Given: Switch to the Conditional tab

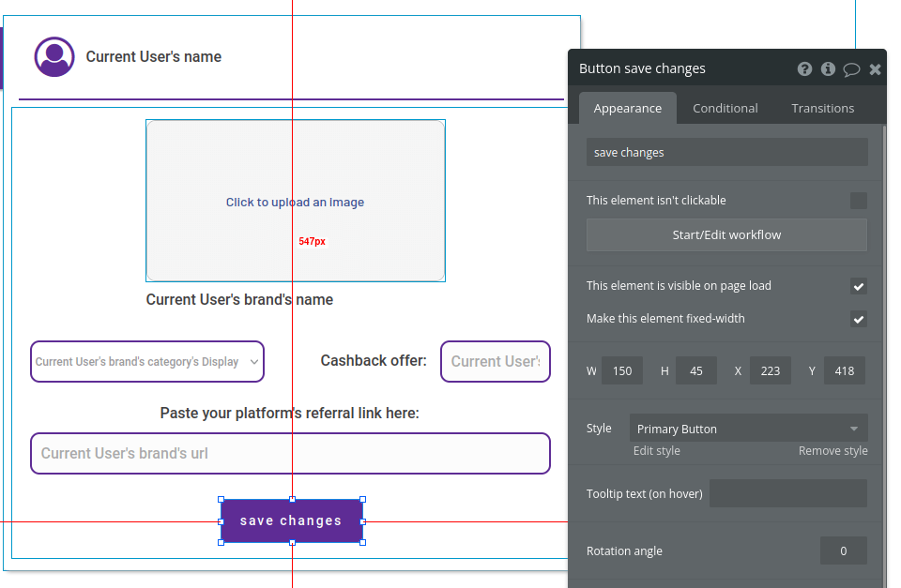Looking at the screenshot, I should point(725,108).
